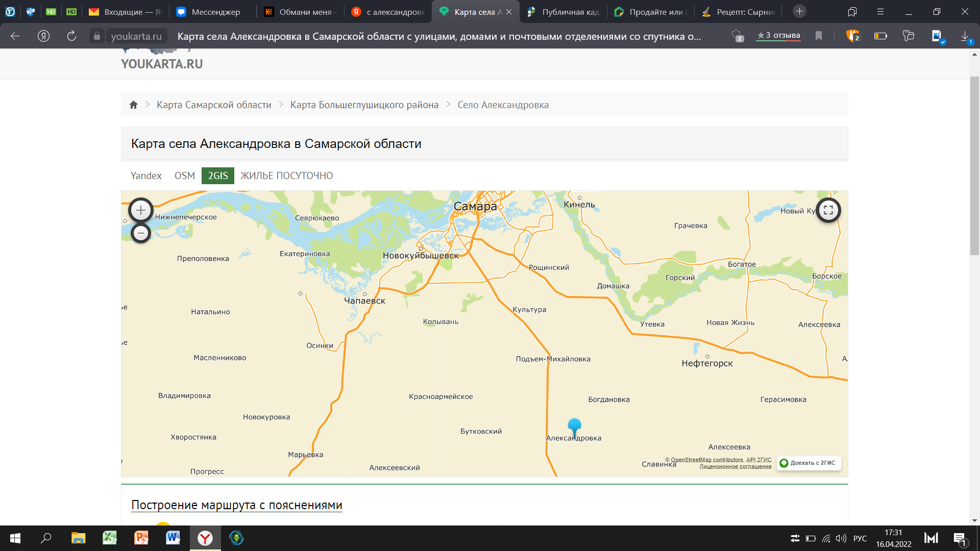
Task: Click the page vertical scrollbar thumb
Action: pos(974,166)
